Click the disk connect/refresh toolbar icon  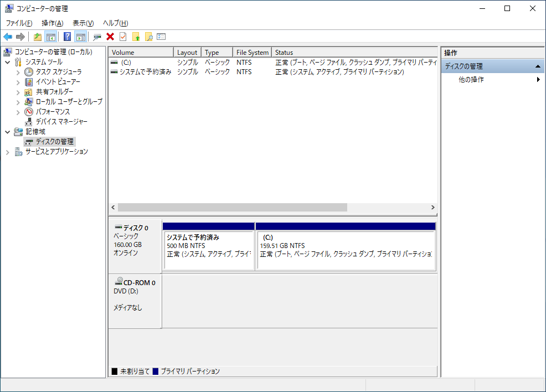[97, 37]
